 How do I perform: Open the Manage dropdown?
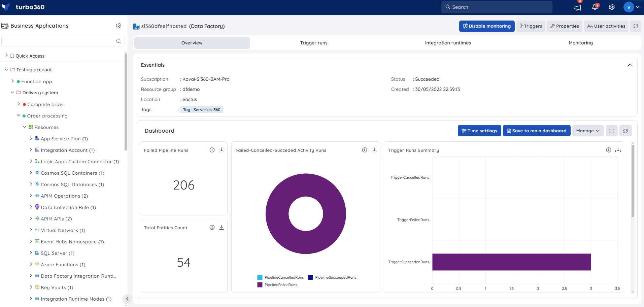[588, 131]
